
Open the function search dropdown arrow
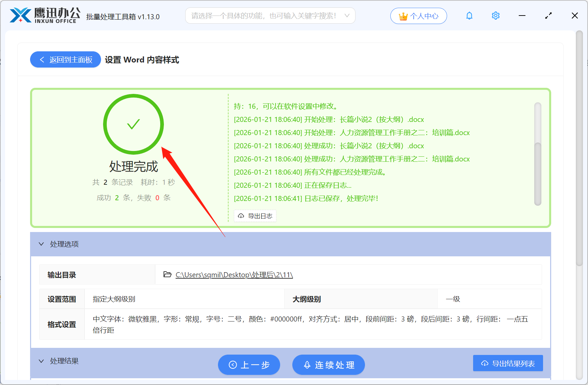click(x=347, y=16)
